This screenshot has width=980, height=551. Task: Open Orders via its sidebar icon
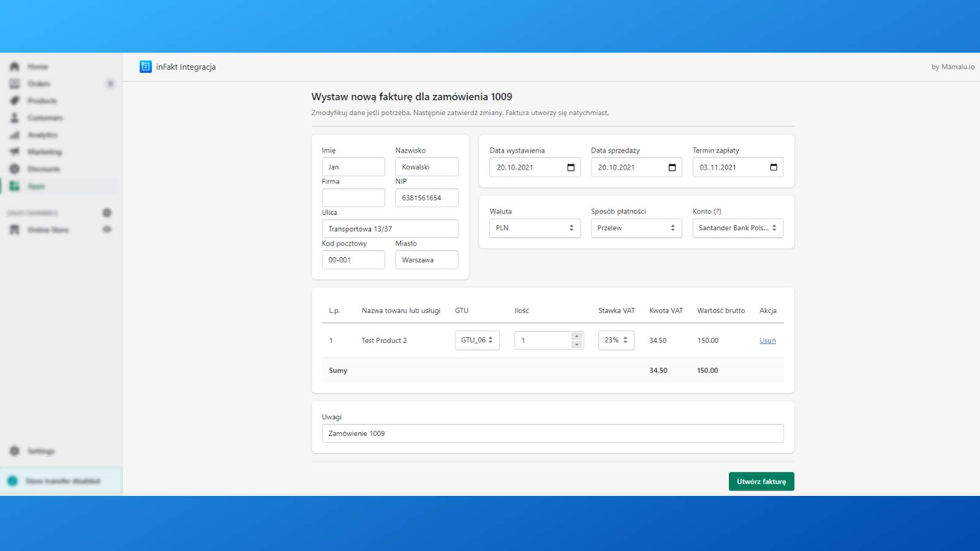click(x=15, y=83)
